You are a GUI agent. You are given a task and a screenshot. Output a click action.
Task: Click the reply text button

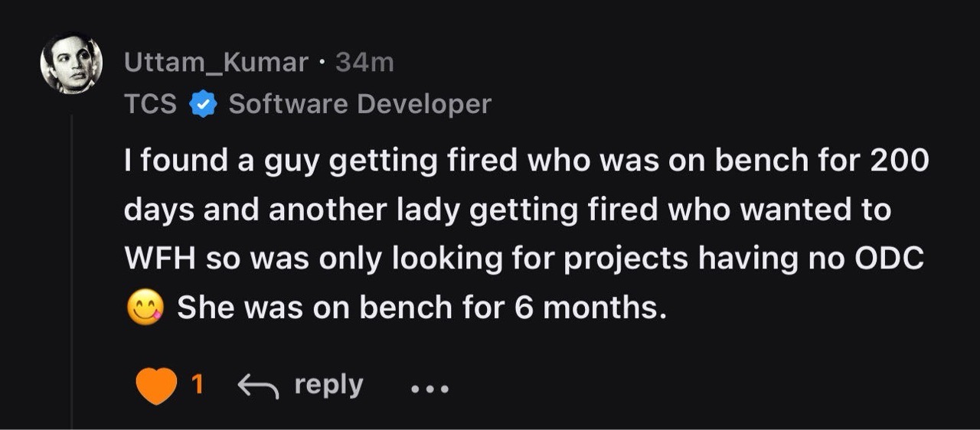(328, 384)
